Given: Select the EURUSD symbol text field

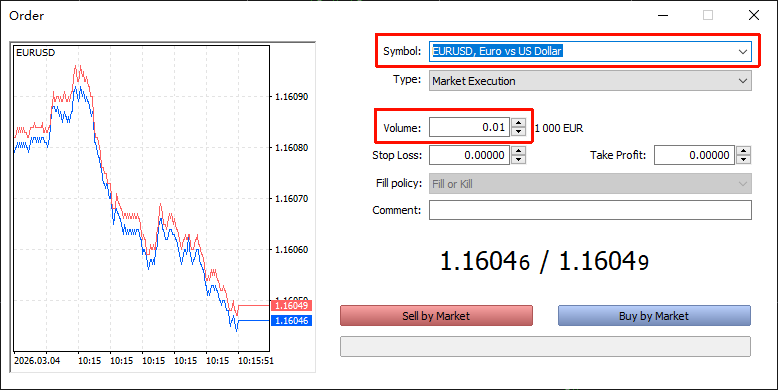Looking at the screenshot, I should 590,51.
